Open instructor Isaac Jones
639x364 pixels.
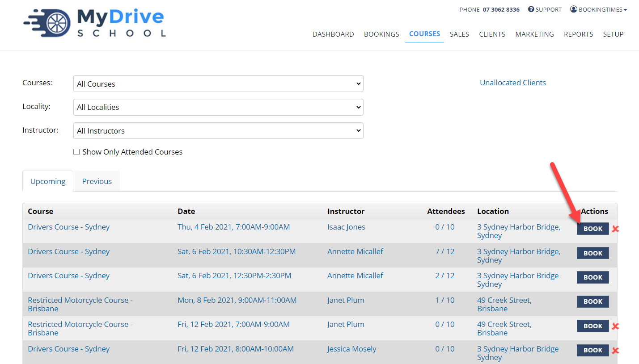click(346, 227)
